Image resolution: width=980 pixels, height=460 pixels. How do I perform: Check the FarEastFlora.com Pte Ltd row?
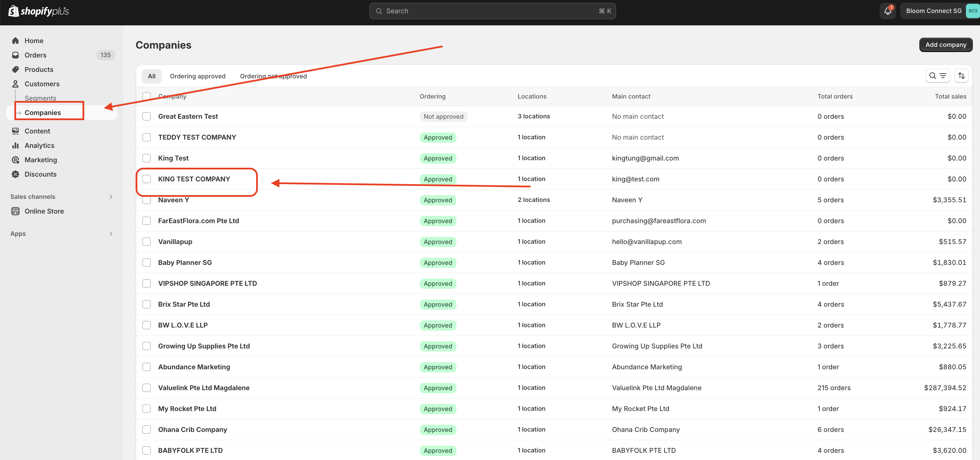[x=147, y=221]
